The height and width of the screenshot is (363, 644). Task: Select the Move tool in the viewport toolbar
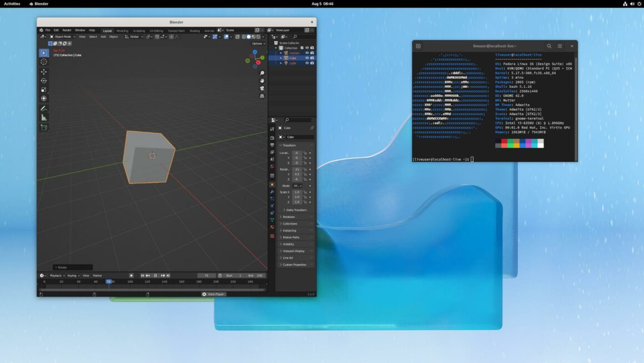click(44, 72)
